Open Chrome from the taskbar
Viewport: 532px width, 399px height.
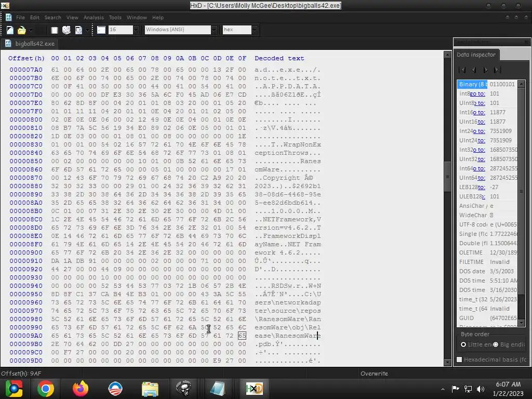pos(46,389)
